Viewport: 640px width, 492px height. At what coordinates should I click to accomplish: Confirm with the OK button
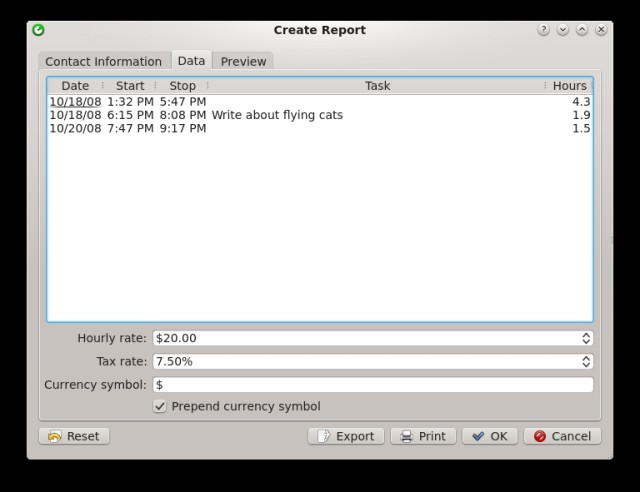pos(490,436)
